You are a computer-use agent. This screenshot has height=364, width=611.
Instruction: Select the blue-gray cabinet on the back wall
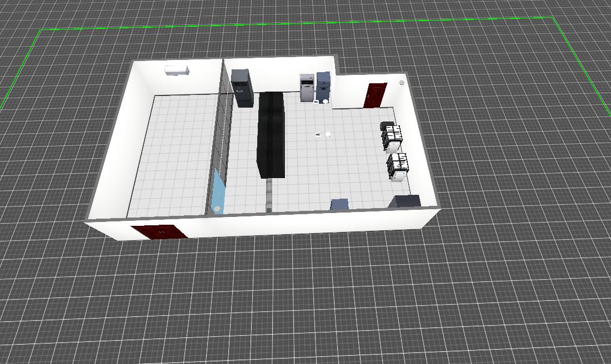(323, 86)
